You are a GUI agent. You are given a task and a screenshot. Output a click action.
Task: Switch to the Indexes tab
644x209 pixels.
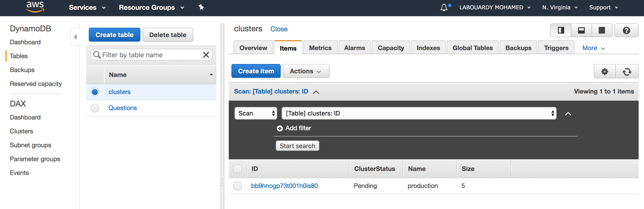pos(428,48)
